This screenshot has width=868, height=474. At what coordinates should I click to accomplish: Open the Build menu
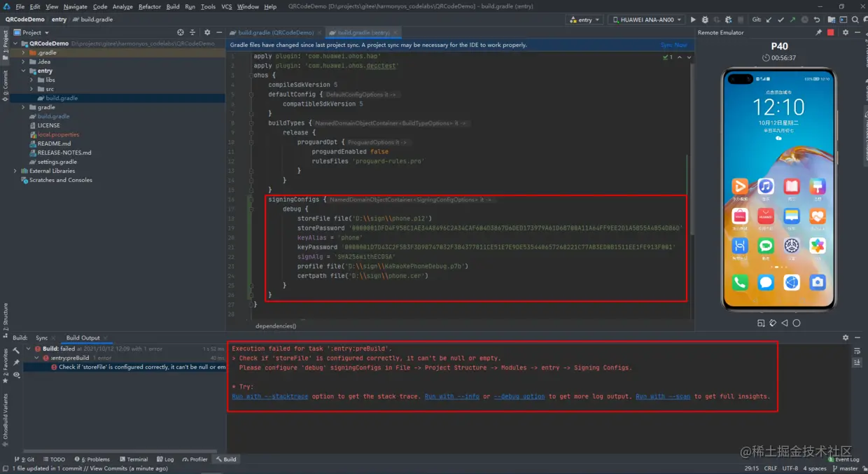(173, 6)
